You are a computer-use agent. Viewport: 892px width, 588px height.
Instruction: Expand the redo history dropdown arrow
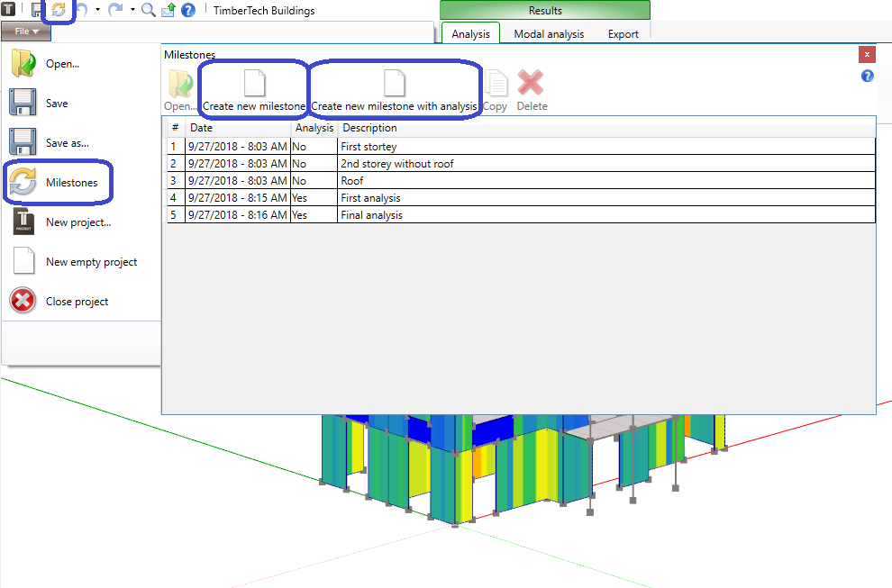(x=132, y=10)
